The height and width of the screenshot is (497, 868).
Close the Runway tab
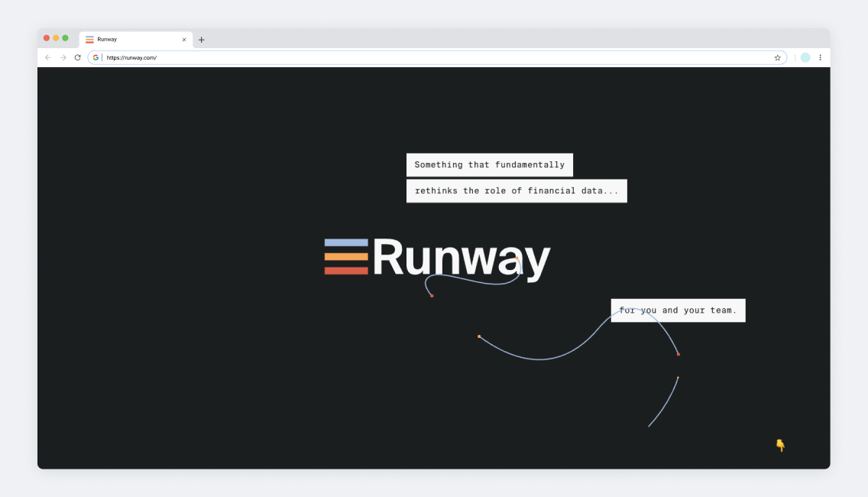[x=184, y=40]
